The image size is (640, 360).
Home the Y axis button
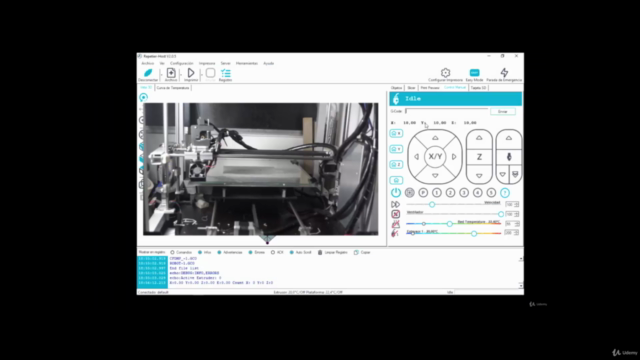396,149
